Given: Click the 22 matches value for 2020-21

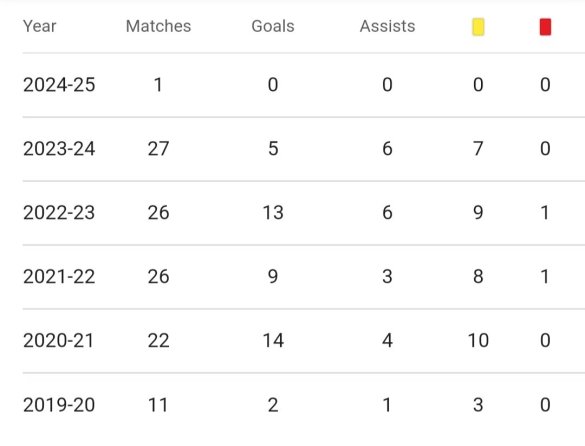Looking at the screenshot, I should [158, 341].
